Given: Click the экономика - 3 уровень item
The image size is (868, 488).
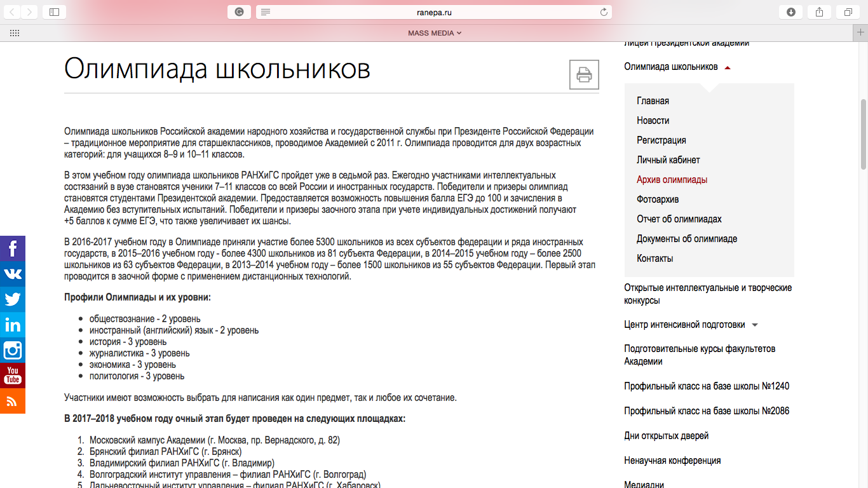Looking at the screenshot, I should pyautogui.click(x=133, y=365).
